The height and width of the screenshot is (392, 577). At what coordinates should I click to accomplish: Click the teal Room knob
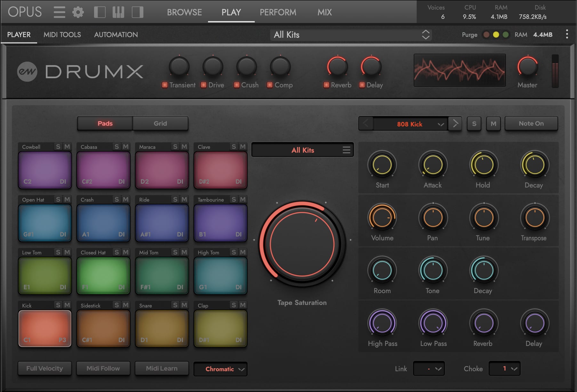tap(382, 270)
